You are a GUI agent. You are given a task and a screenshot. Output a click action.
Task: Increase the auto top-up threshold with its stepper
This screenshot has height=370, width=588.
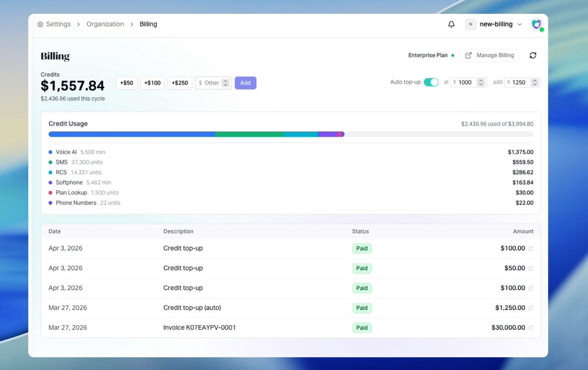(x=481, y=81)
